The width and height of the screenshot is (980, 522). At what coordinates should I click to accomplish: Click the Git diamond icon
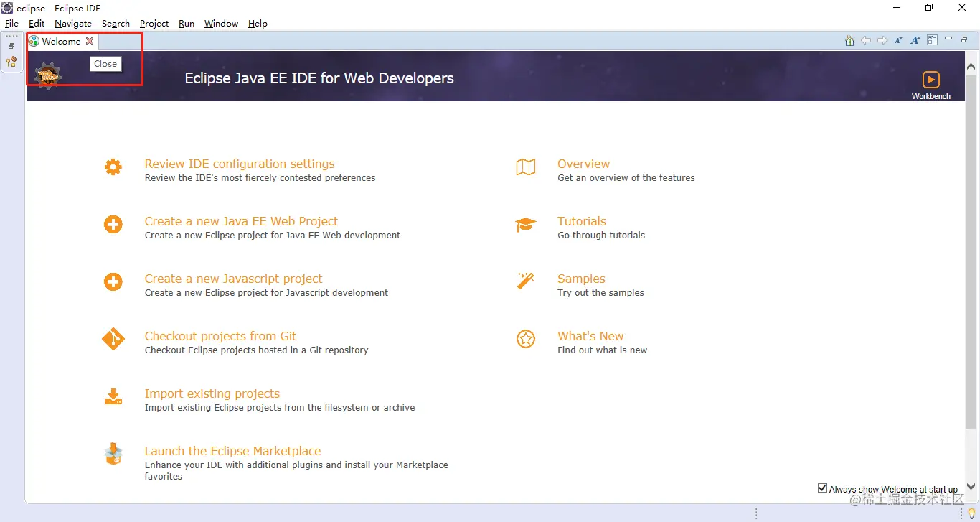click(113, 339)
